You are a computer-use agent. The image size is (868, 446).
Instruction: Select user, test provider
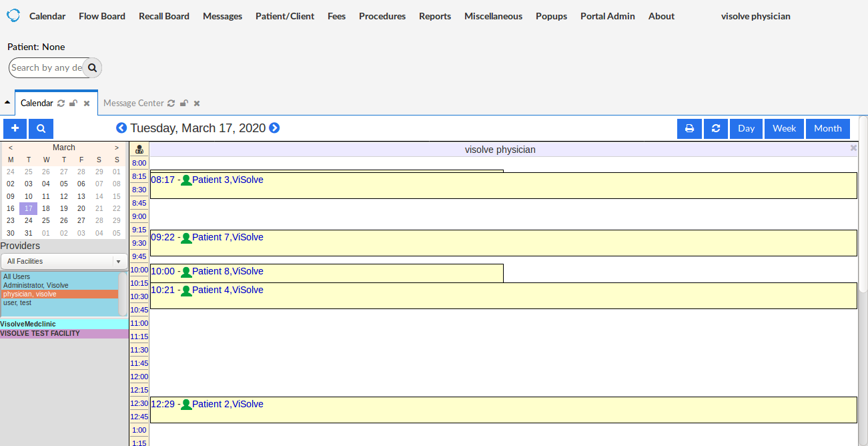point(59,302)
